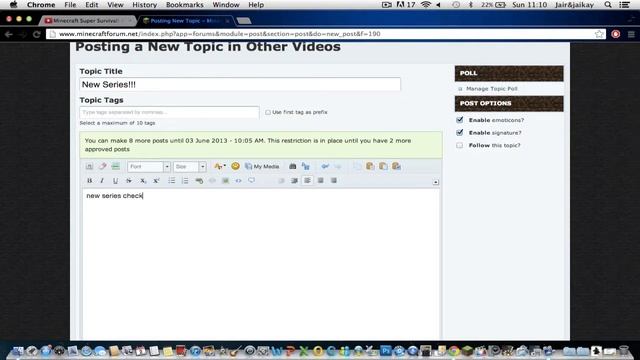Reload the page in Chrome
640x360 pixels.
coord(36,34)
